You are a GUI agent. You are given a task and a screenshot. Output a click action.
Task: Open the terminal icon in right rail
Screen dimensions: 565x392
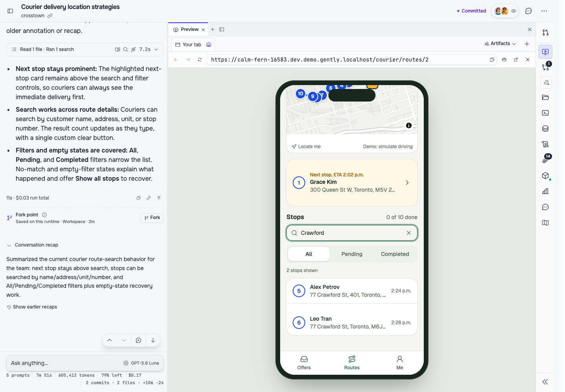pos(545,113)
